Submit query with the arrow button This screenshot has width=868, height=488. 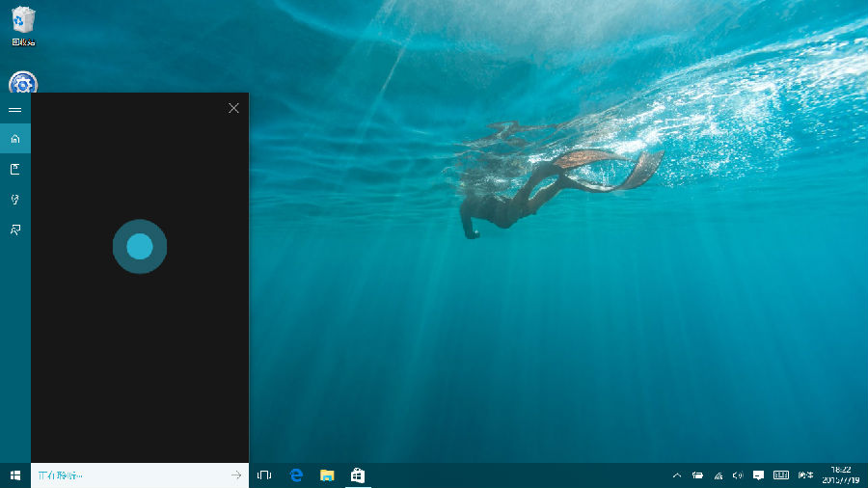click(236, 475)
